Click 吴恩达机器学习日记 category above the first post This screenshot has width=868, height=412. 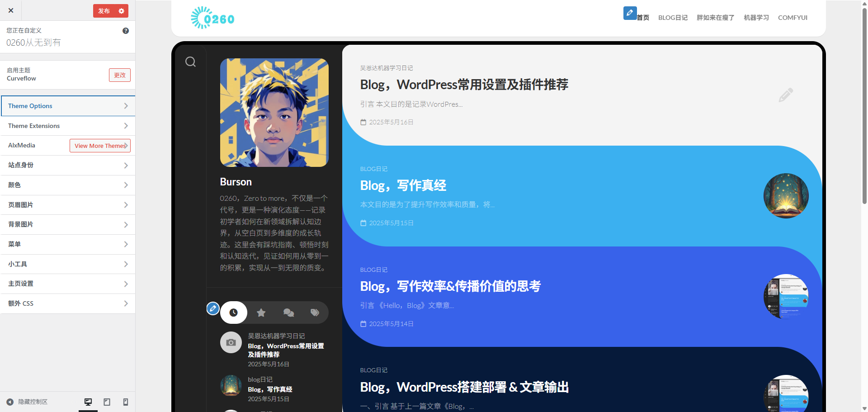pyautogui.click(x=387, y=68)
